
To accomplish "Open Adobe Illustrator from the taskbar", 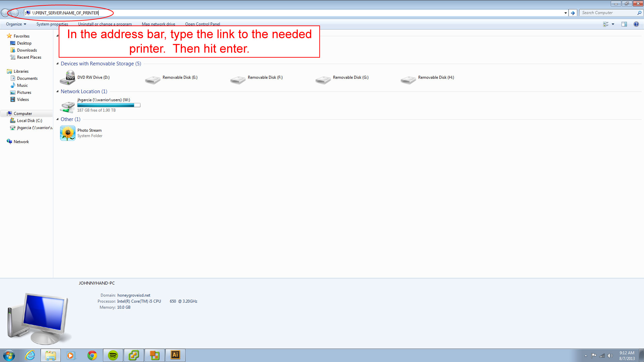I will [175, 355].
